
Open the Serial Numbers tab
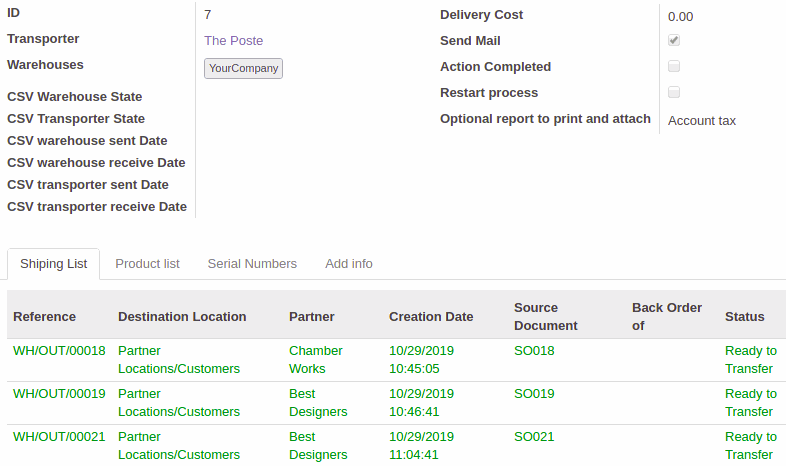click(x=252, y=264)
